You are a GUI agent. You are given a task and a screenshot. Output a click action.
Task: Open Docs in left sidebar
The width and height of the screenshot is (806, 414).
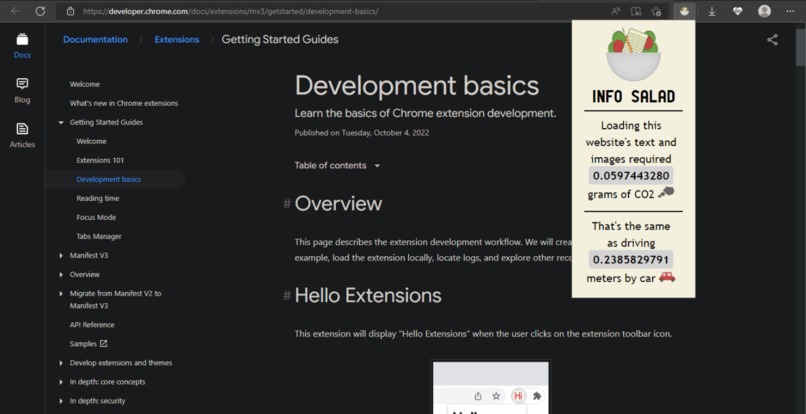(x=22, y=46)
